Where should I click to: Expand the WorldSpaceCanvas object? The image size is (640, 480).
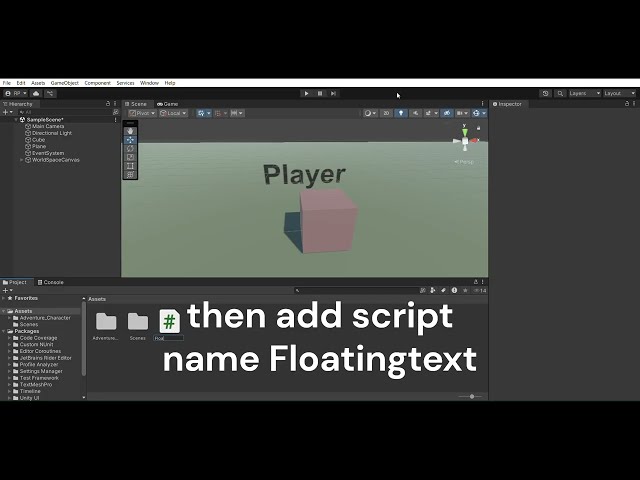[22, 160]
